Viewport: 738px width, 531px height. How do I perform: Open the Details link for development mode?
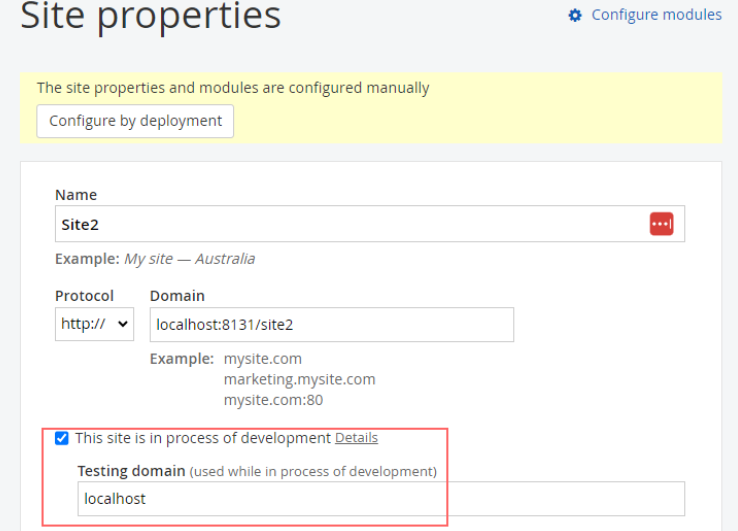pos(356,438)
